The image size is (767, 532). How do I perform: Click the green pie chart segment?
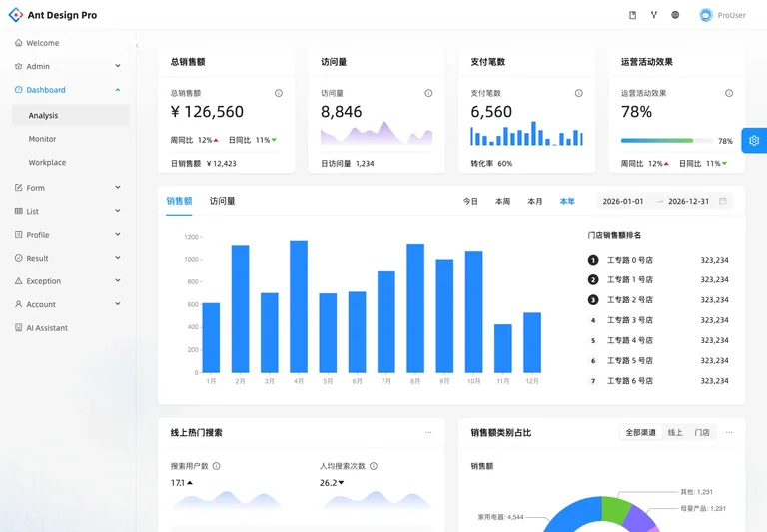615,511
